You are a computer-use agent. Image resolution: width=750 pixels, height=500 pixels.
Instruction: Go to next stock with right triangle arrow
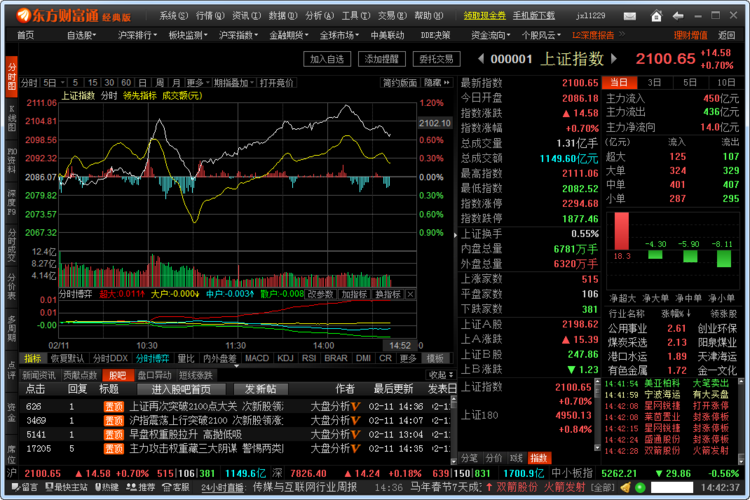(x=614, y=59)
